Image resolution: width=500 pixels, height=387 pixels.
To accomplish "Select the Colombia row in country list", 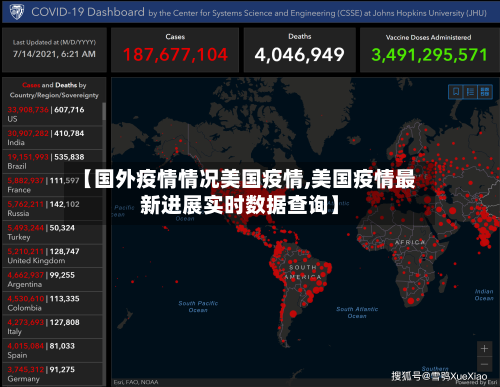I will pyautogui.click(x=52, y=303).
